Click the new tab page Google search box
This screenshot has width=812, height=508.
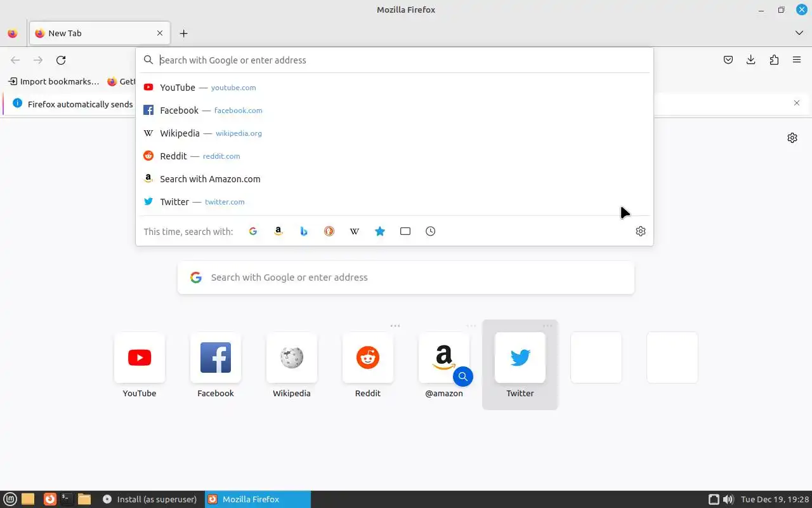tap(406, 277)
